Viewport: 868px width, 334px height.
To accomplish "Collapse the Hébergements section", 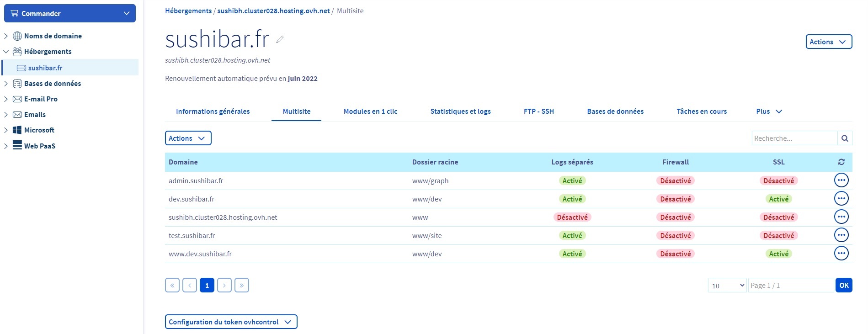I will pos(6,52).
